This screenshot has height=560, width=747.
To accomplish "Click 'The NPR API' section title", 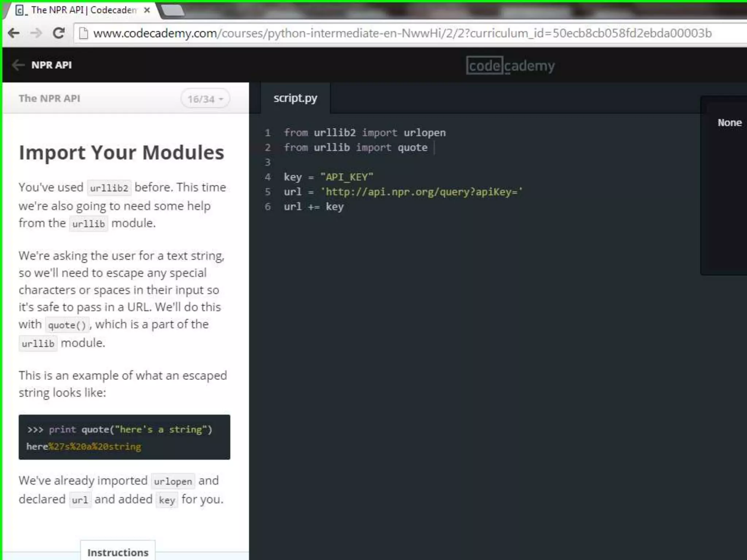I will (50, 98).
